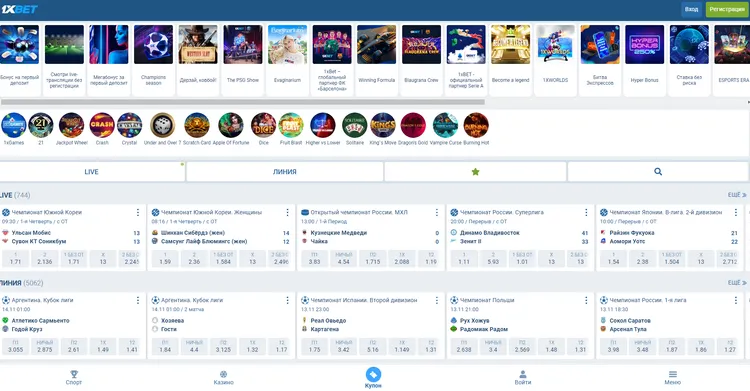Click the Регистрация button

click(727, 9)
